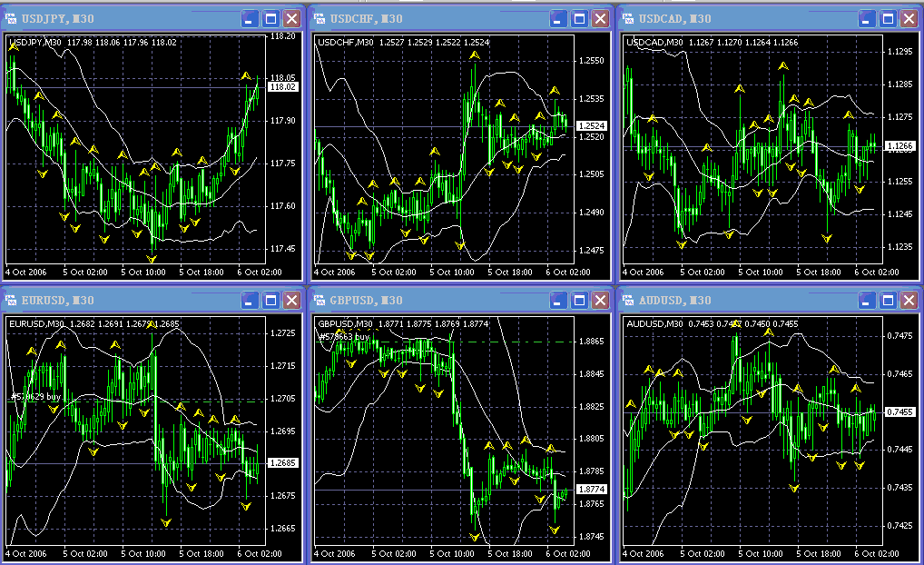Select the USDCAD, M30 title bar text

(675, 19)
